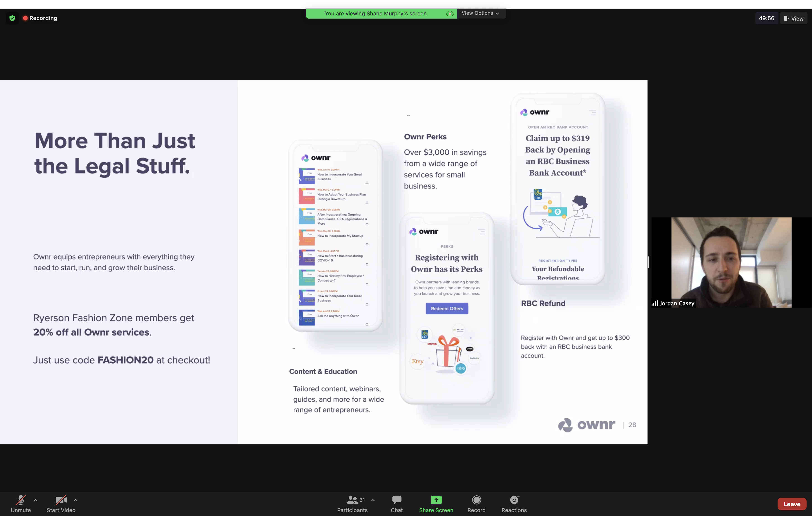Open the Reactions emoji menu
The width and height of the screenshot is (812, 516).
514,500
